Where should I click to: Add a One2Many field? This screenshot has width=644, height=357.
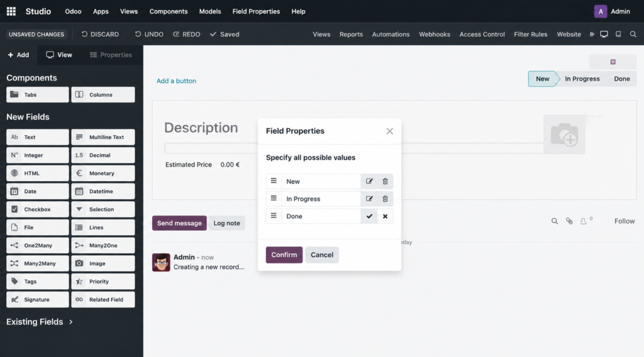(37, 245)
